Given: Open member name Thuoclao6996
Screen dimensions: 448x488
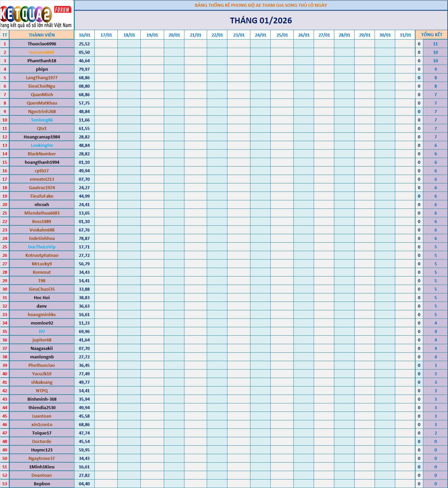Looking at the screenshot, I should (42, 44).
